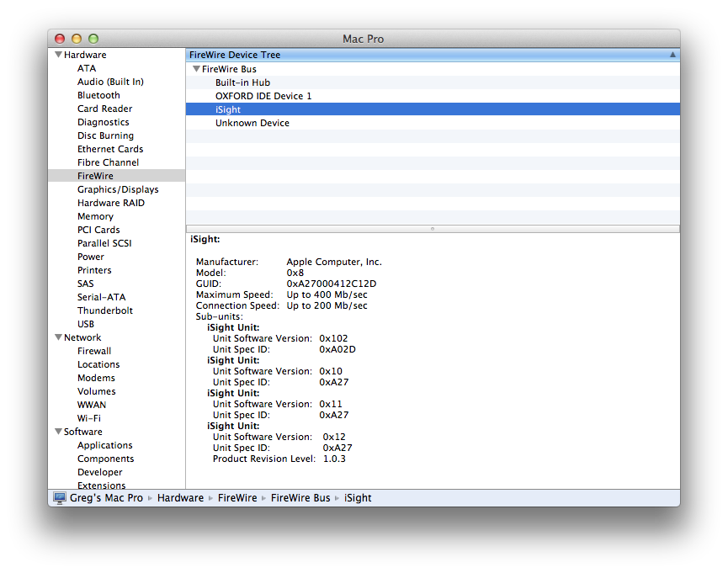Viewport: 728px width, 573px height.
Task: Select Wi-Fi under Network
Action: point(88,418)
